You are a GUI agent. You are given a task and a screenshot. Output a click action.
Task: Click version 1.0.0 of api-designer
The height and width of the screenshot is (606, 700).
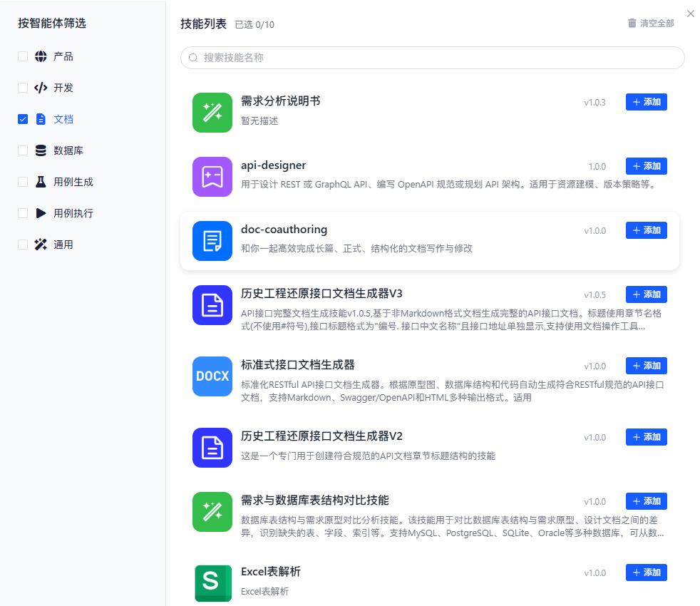[597, 167]
